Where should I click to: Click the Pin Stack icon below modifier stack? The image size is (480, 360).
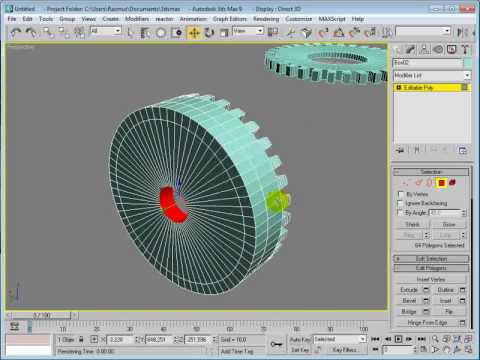point(400,150)
